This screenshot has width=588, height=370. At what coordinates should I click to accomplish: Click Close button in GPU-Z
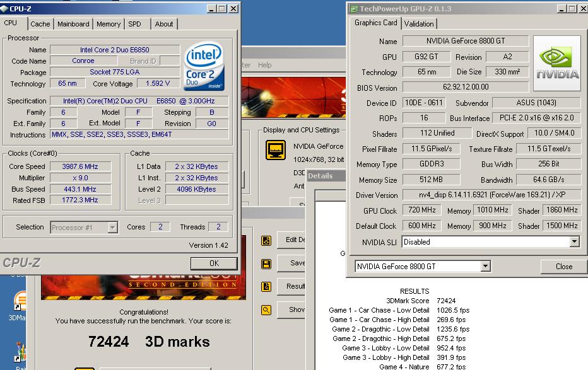point(563,266)
